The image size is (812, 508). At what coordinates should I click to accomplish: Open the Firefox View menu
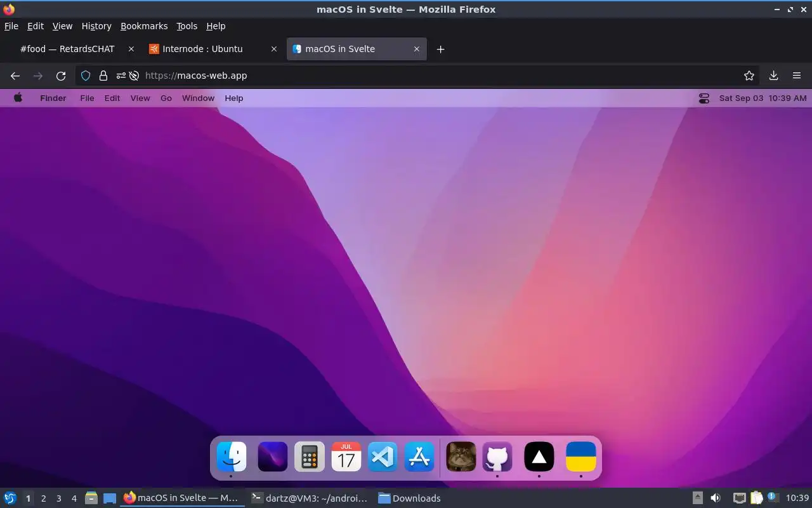tap(62, 26)
